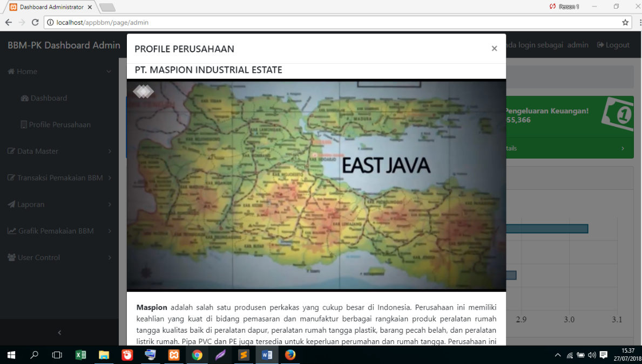Open XAMPP from the taskbar

174,355
